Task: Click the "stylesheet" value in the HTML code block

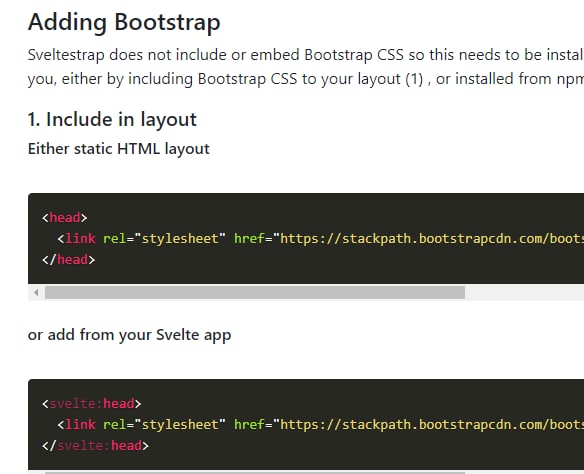Action: pos(180,238)
